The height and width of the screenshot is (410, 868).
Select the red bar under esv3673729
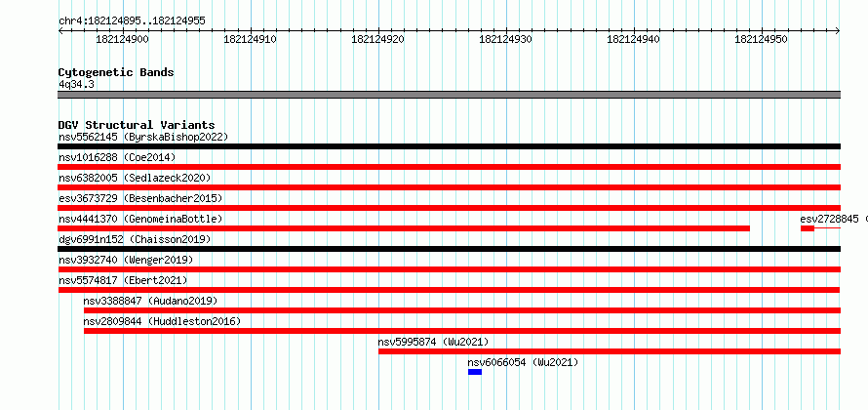point(449,208)
